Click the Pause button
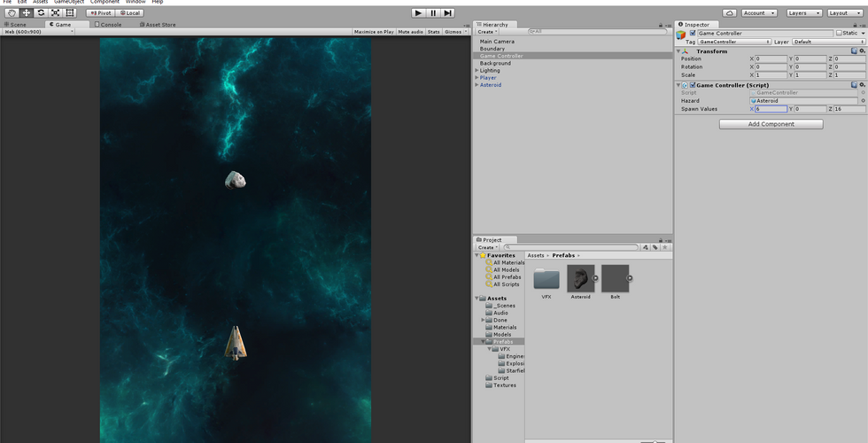 tap(433, 12)
